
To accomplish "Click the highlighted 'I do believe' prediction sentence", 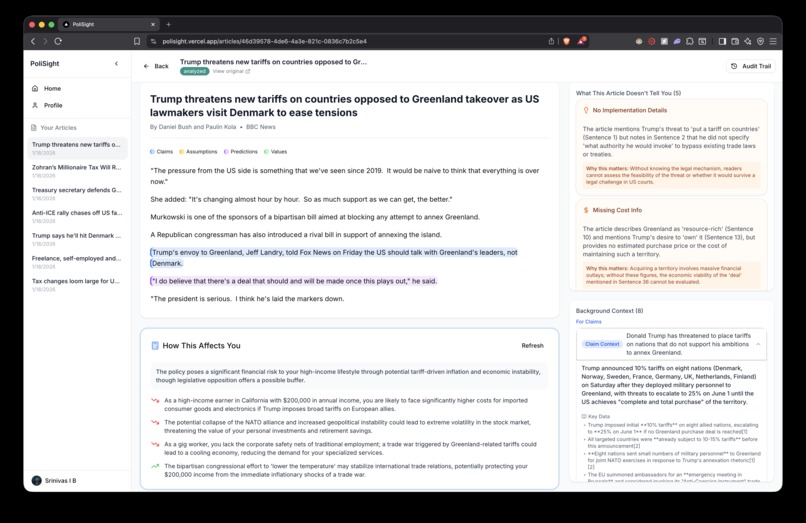I will 294,281.
